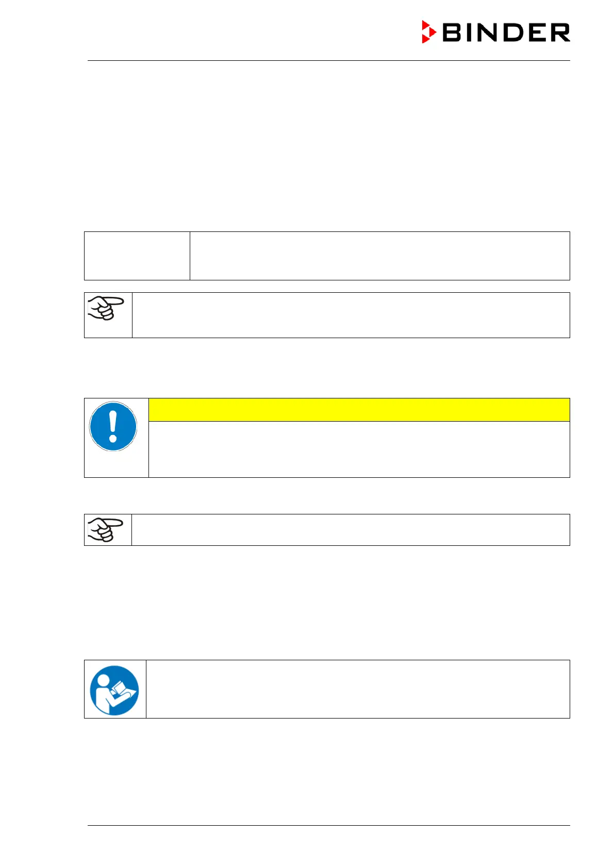Click the blue exclamation mark mandatory sign
The image size is (614, 868).
tap(113, 426)
